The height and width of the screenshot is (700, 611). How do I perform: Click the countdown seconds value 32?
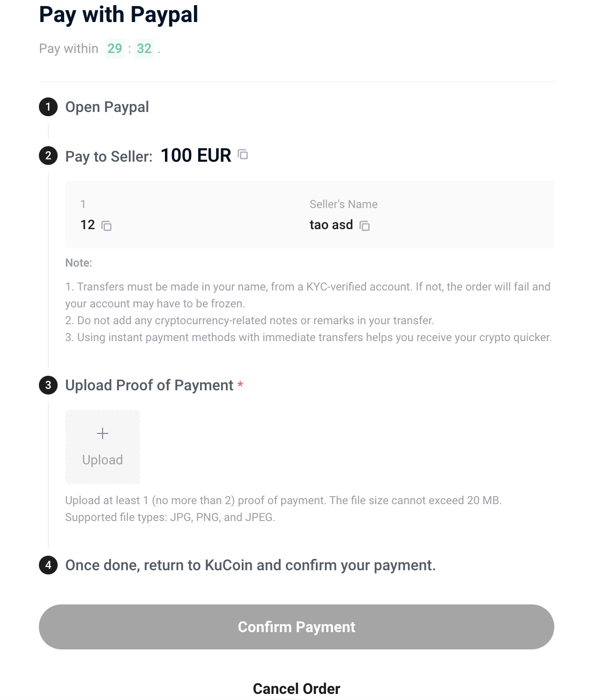144,48
